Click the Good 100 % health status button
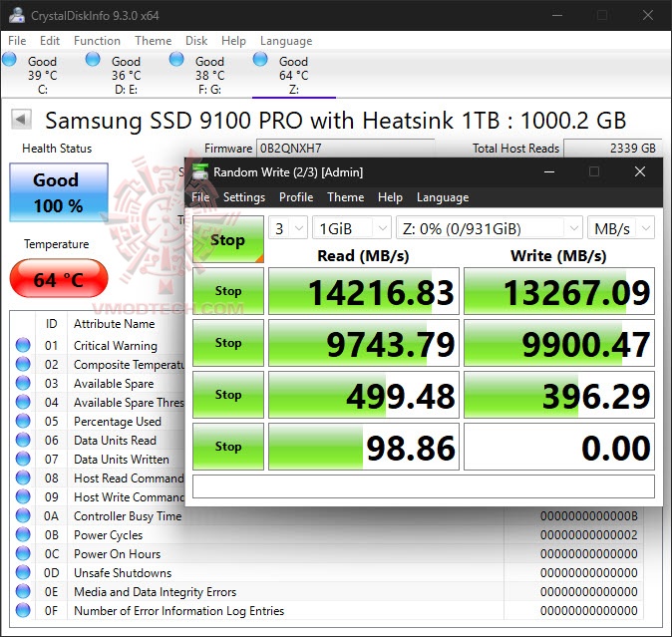Image resolution: width=672 pixels, height=637 pixels. pyautogui.click(x=58, y=192)
